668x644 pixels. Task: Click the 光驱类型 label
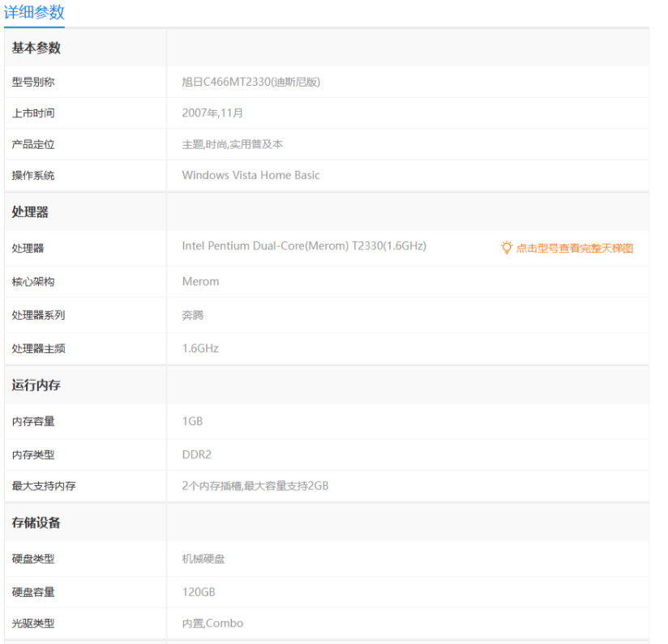pos(33,623)
